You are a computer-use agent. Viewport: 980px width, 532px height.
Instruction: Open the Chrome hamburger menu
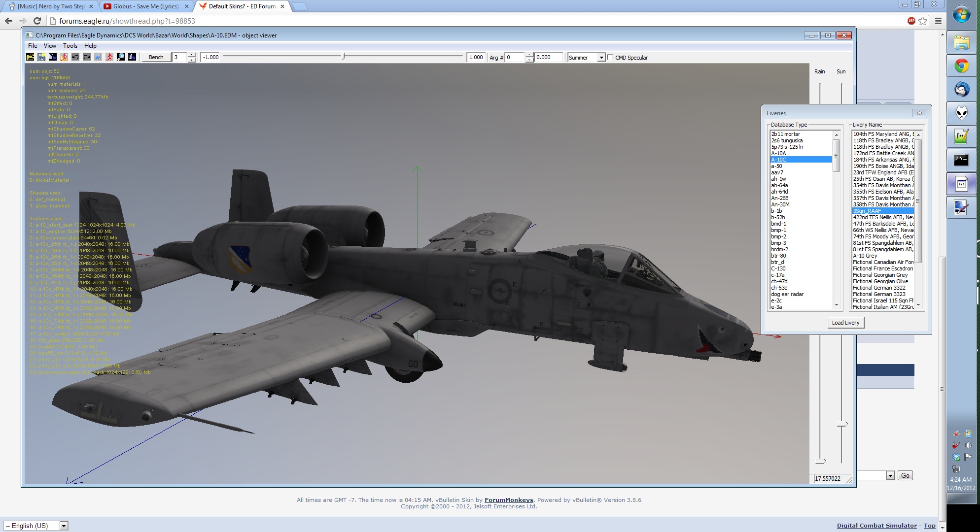[938, 21]
